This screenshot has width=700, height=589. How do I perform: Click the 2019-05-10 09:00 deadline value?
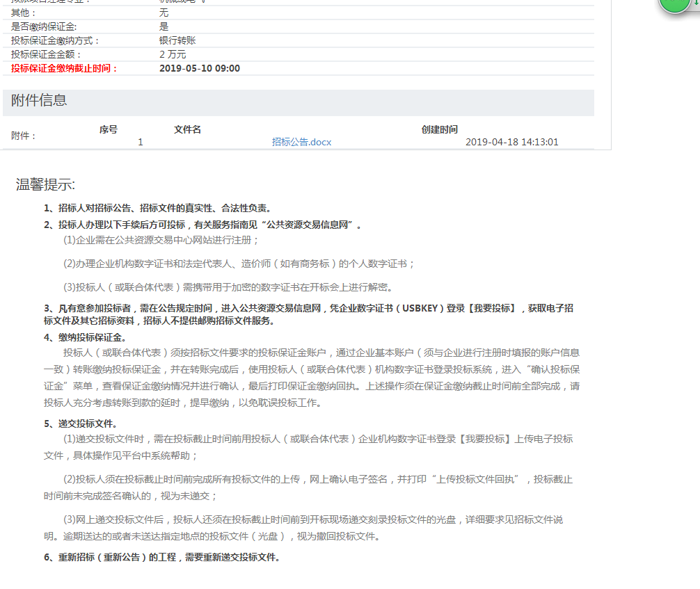tap(200, 68)
